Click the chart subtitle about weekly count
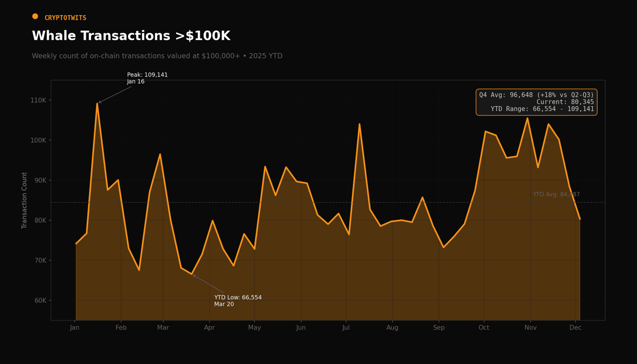The height and width of the screenshot is (364, 637). [157, 56]
